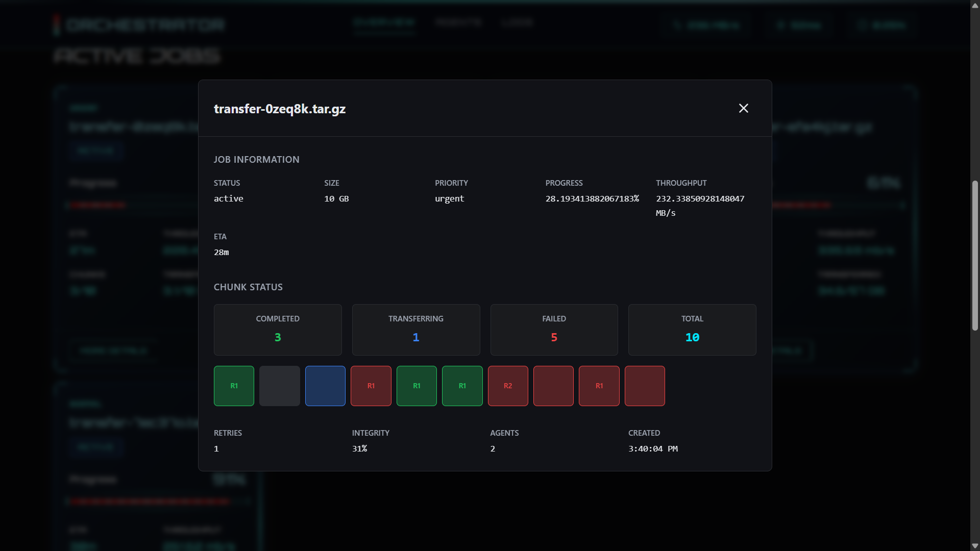The image size is (980, 551).
Task: Click the throughput MB/s value
Action: [x=700, y=199]
